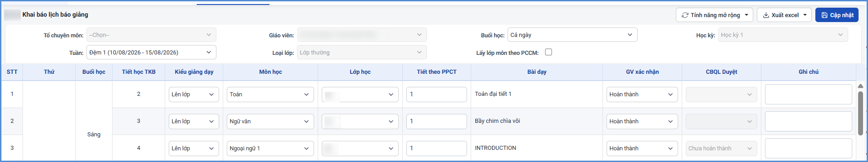Click the Bài dạy column header
Screen dimensions: 868x162
click(x=537, y=72)
